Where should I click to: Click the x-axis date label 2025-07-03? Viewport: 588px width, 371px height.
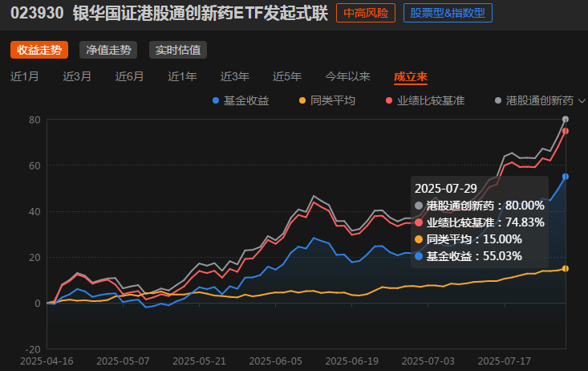pyautogui.click(x=428, y=361)
